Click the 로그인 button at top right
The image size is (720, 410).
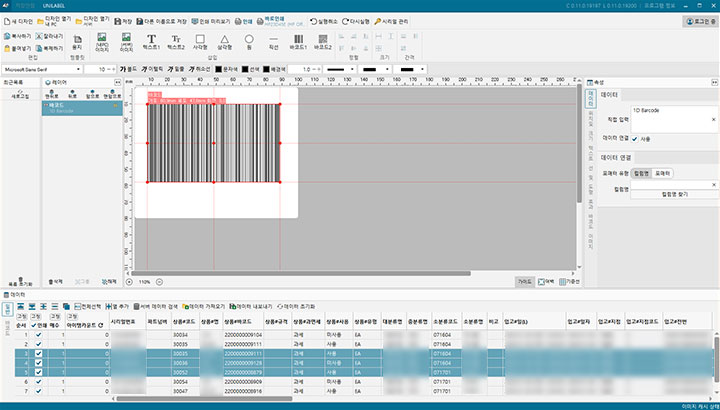point(699,20)
